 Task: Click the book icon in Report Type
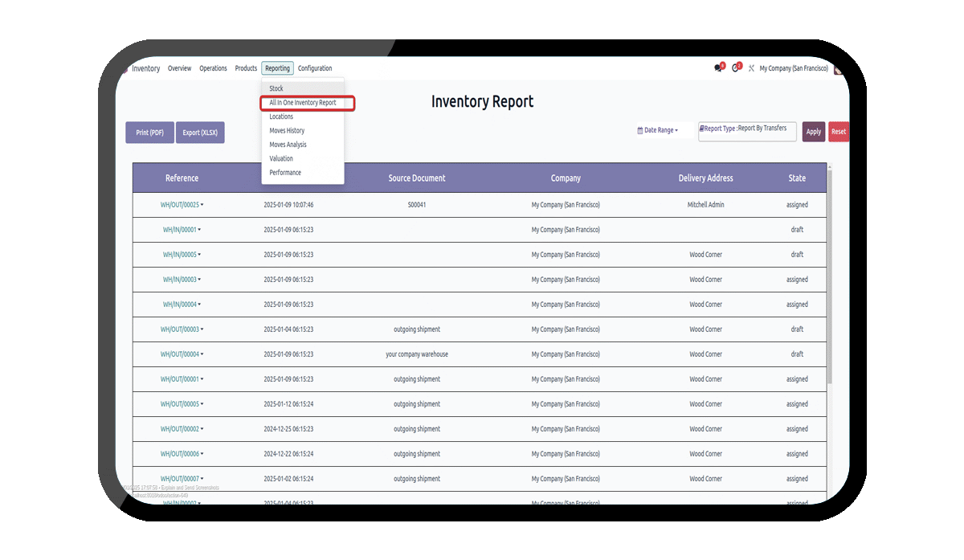click(x=701, y=129)
